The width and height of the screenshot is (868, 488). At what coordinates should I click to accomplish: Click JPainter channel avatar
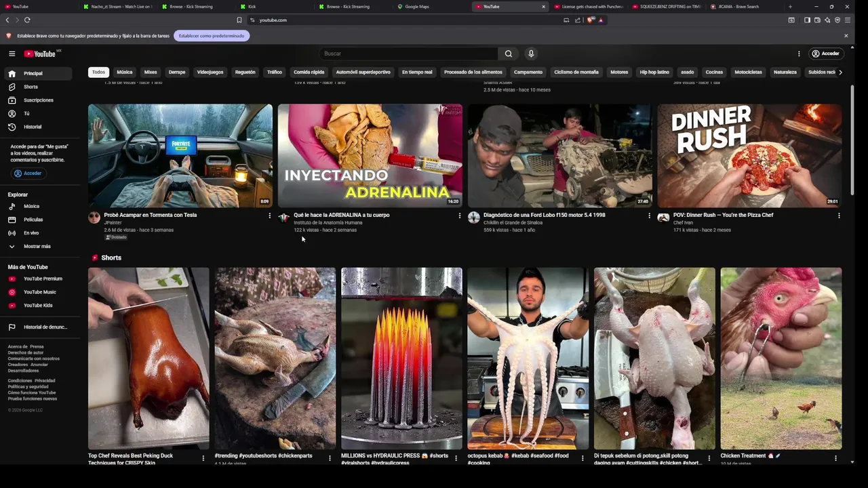coord(94,218)
